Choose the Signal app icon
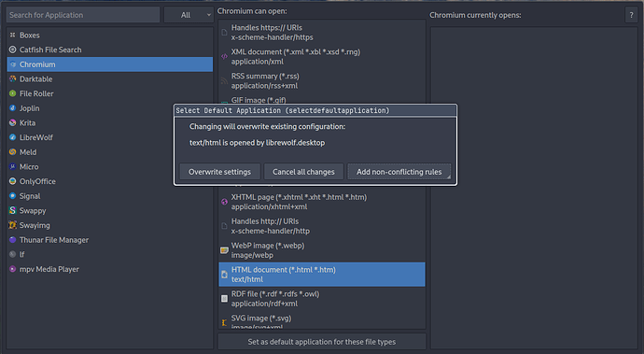 click(13, 196)
